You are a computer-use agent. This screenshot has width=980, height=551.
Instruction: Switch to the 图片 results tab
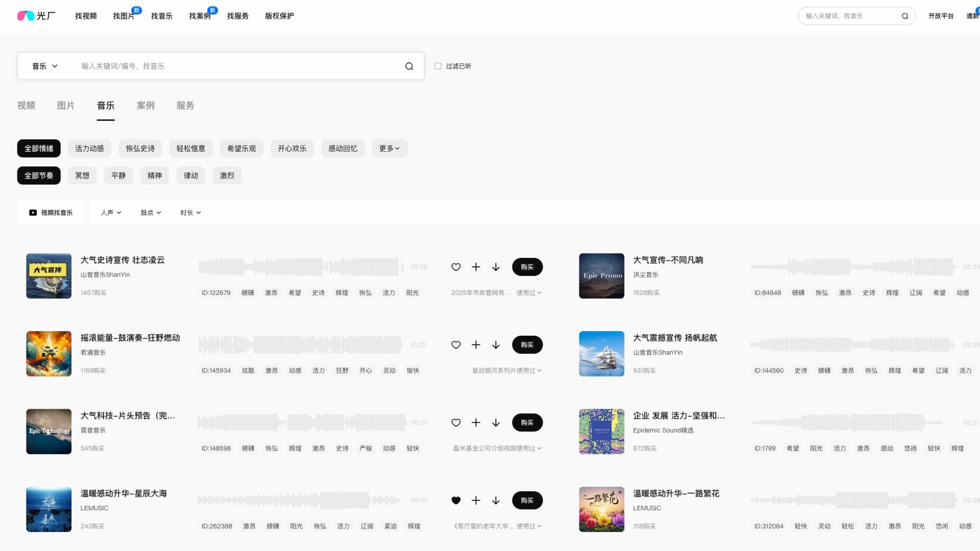click(66, 106)
